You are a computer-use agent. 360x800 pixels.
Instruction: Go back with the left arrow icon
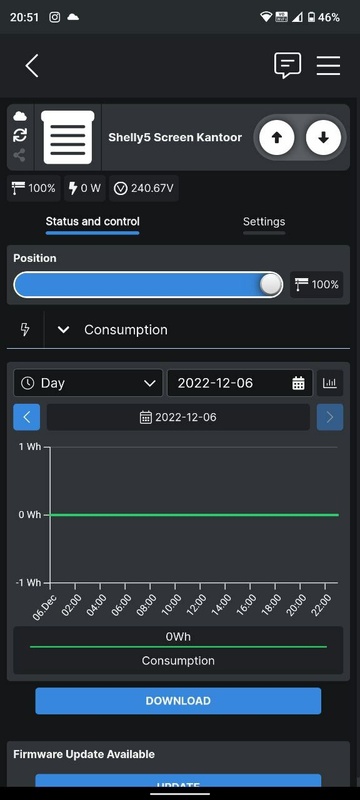(32, 66)
